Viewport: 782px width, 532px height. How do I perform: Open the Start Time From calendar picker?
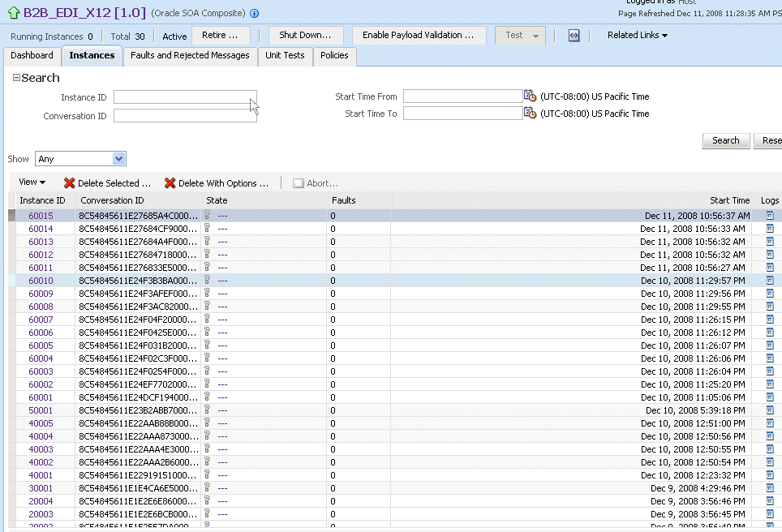coord(530,96)
